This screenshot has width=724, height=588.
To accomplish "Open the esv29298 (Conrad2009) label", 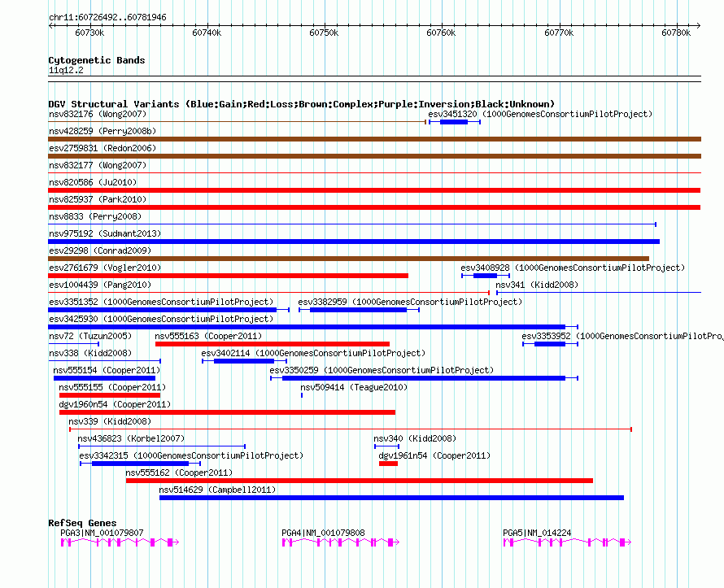I will pos(100,250).
